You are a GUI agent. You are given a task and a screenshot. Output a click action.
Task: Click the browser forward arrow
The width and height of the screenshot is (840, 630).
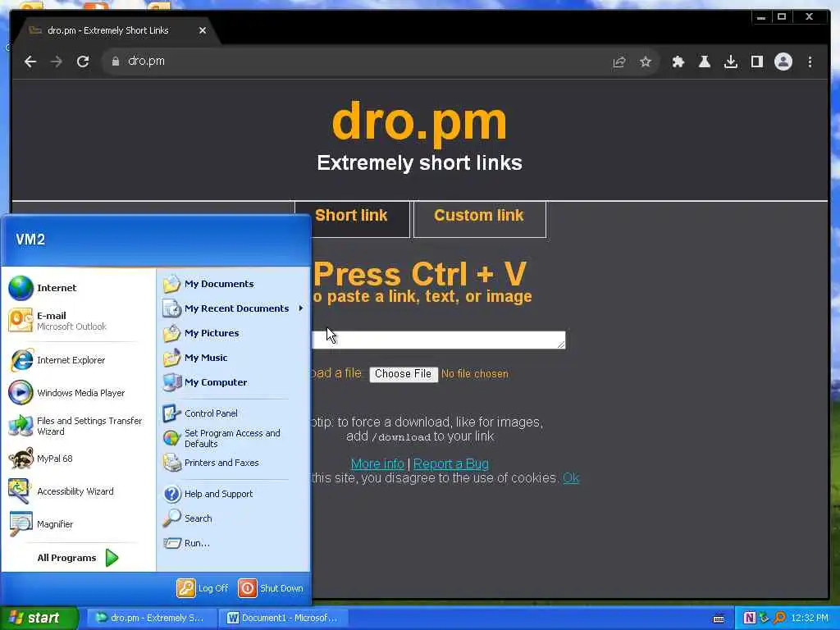coord(57,62)
